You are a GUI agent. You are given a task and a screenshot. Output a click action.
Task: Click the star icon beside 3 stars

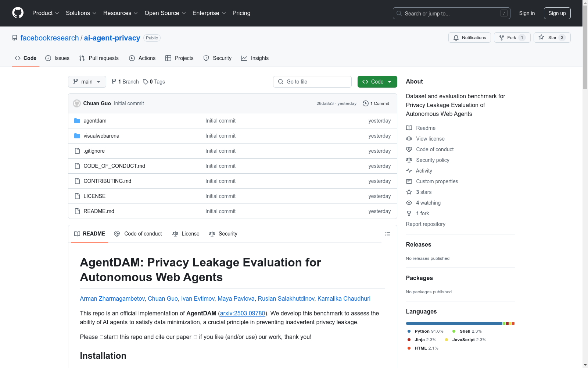[409, 192]
